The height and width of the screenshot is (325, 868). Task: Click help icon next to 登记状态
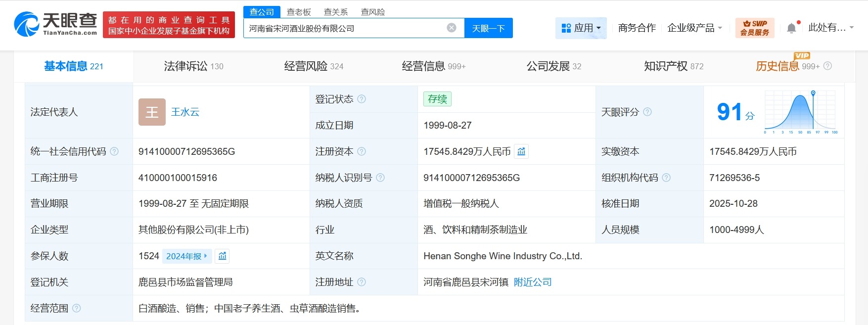pyautogui.click(x=362, y=99)
